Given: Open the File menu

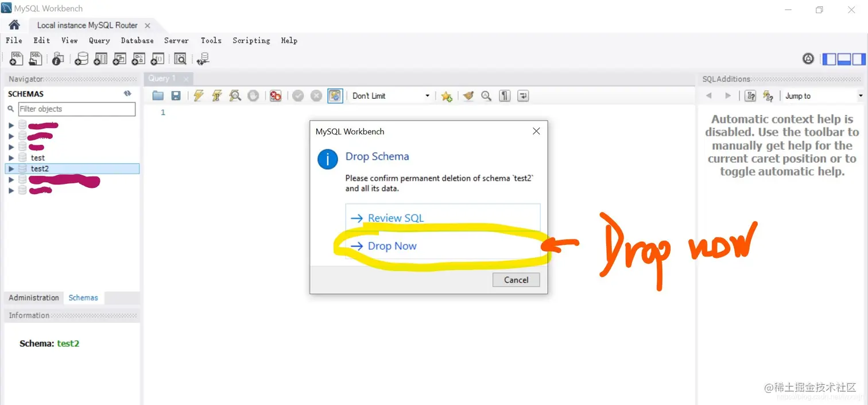Looking at the screenshot, I should 14,40.
